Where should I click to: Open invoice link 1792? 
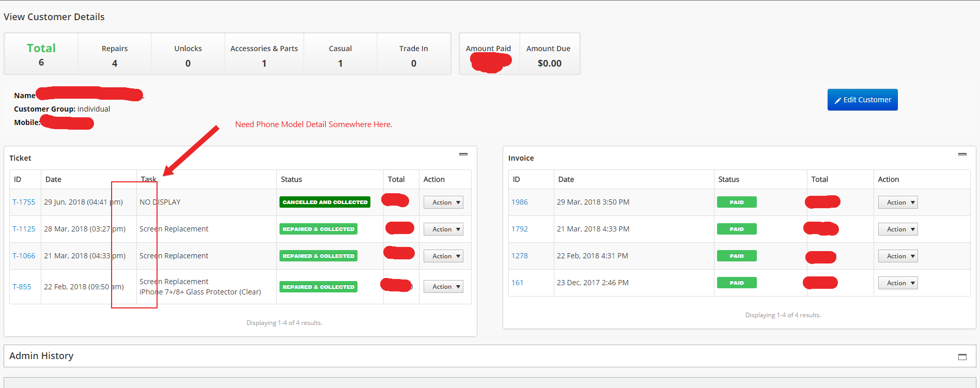click(520, 229)
